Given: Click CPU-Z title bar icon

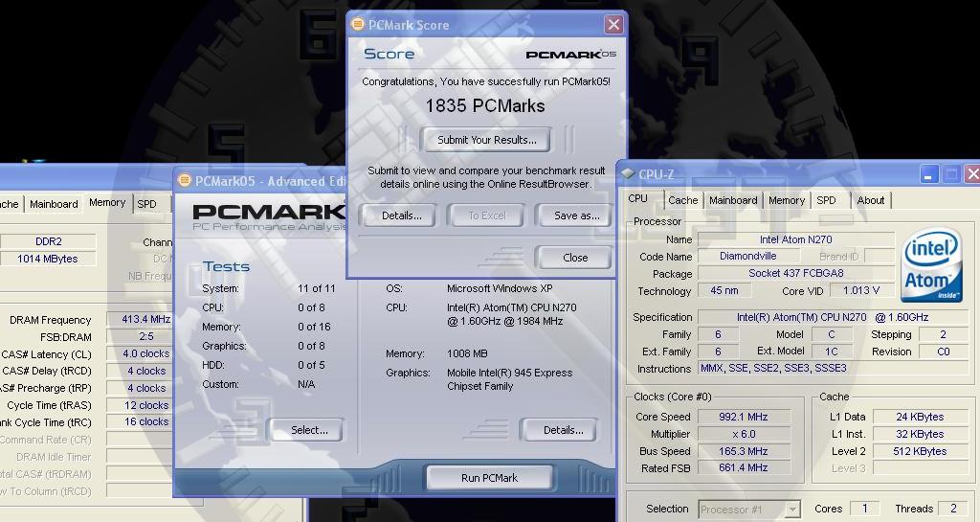Looking at the screenshot, I should pyautogui.click(x=628, y=174).
